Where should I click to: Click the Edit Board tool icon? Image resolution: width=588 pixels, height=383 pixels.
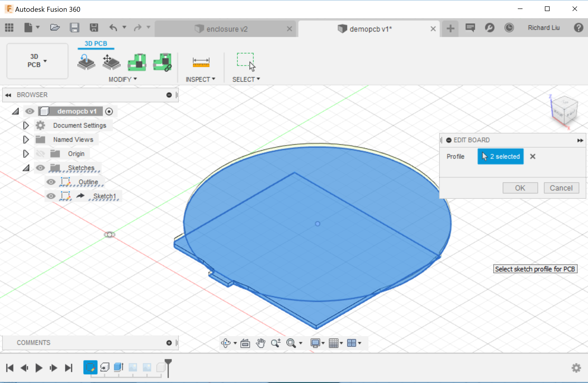tap(137, 62)
